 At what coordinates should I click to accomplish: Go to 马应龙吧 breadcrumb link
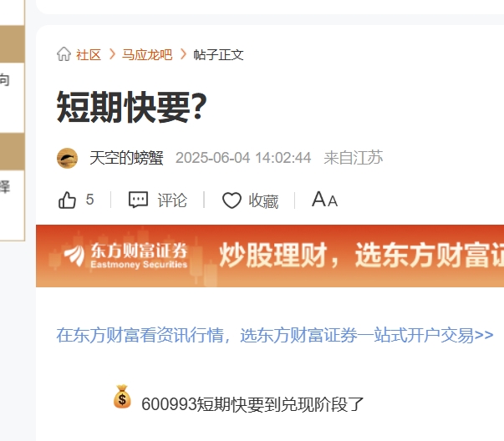pyautogui.click(x=147, y=55)
